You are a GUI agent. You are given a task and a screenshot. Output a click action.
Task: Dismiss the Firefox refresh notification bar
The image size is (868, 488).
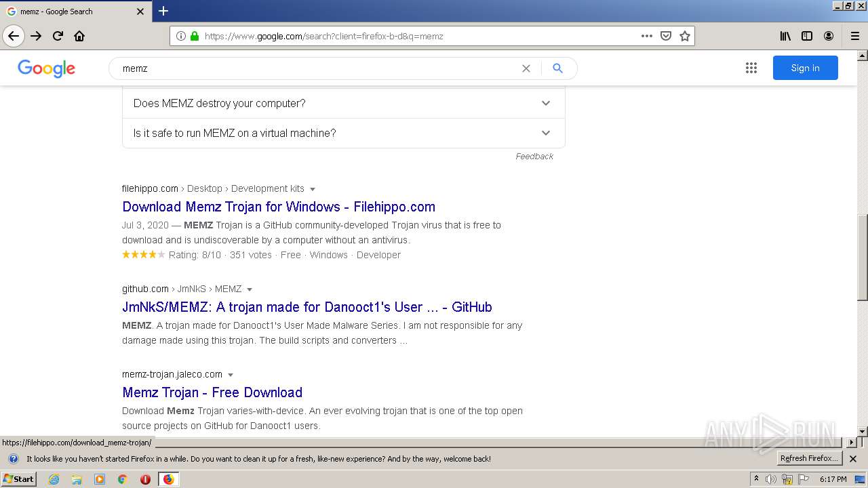click(853, 459)
